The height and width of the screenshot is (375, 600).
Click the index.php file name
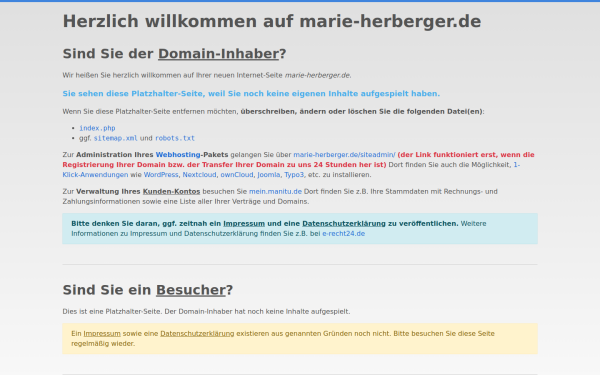coord(97,128)
